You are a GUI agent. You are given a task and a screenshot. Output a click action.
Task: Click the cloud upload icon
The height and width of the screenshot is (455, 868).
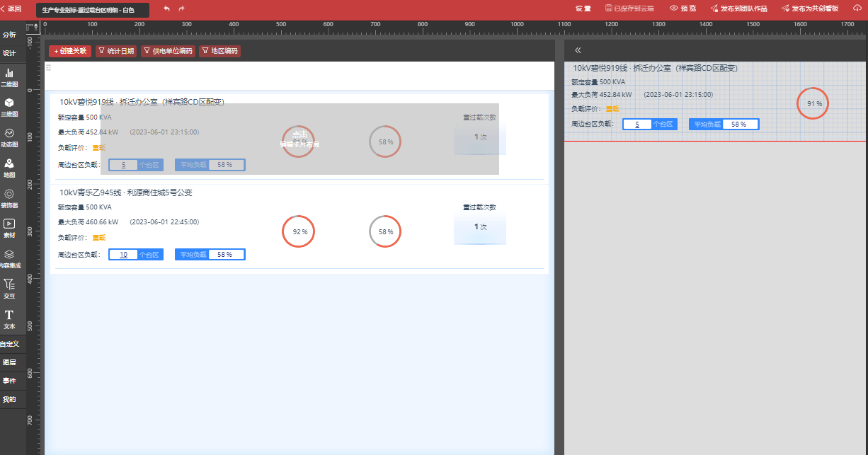point(857,9)
